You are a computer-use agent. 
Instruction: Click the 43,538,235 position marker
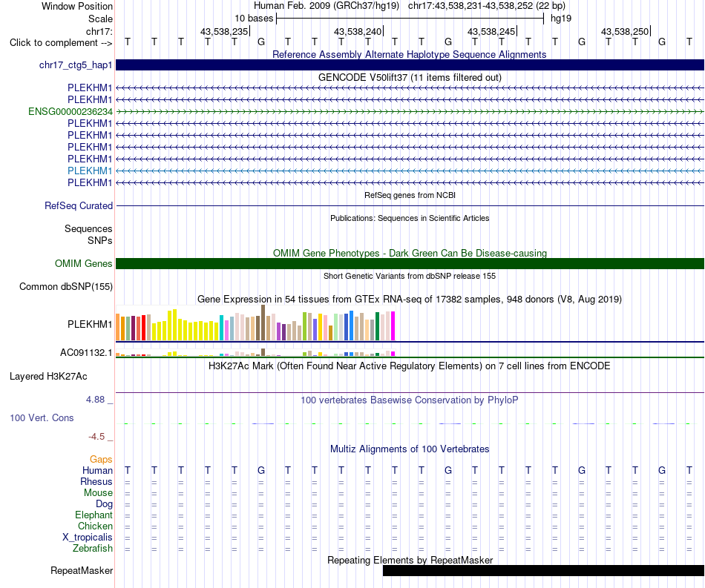click(x=224, y=31)
